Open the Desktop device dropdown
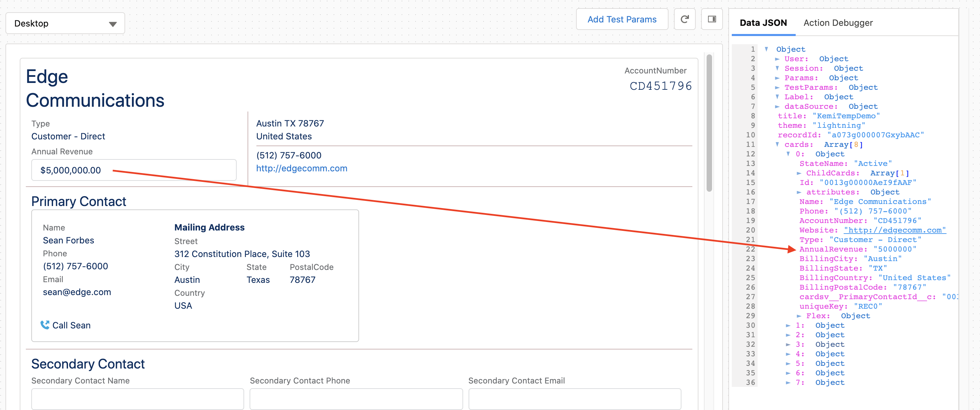 coord(65,23)
